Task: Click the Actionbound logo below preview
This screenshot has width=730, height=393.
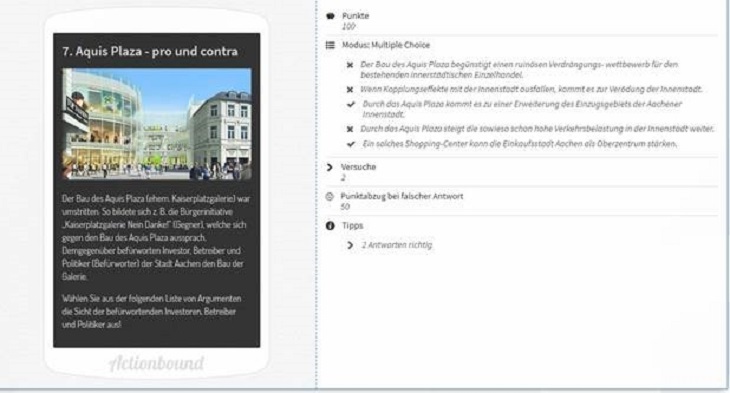Action: (x=156, y=363)
